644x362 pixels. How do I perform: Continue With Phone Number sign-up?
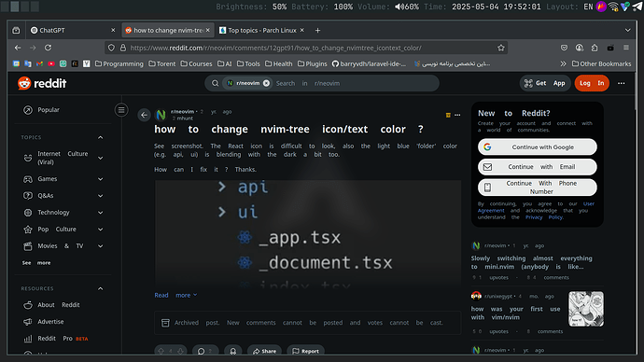538,188
